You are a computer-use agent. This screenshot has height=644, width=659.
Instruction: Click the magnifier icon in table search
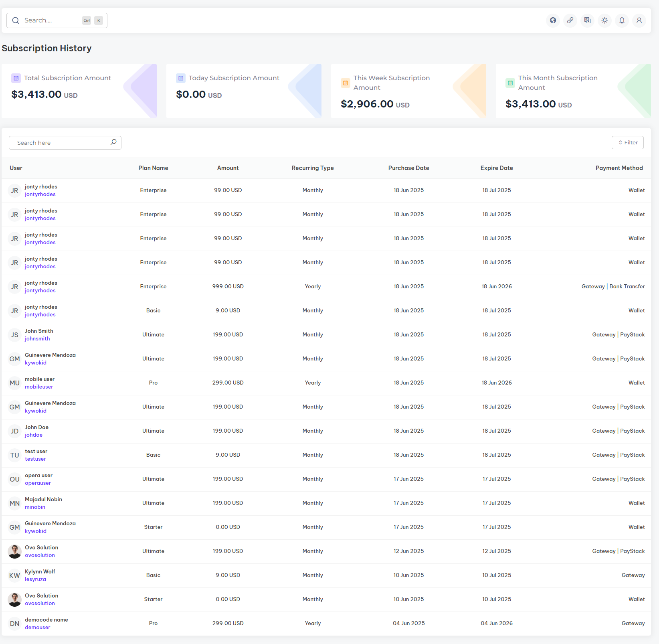[x=113, y=142]
